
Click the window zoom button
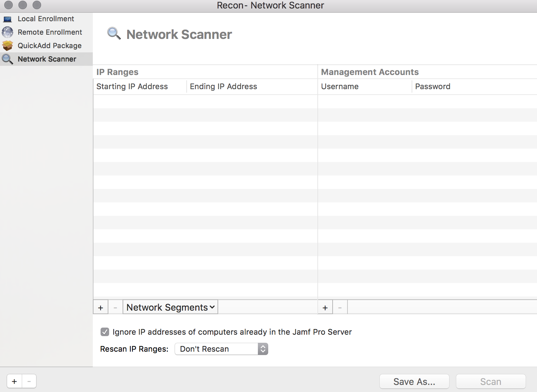pyautogui.click(x=37, y=5)
